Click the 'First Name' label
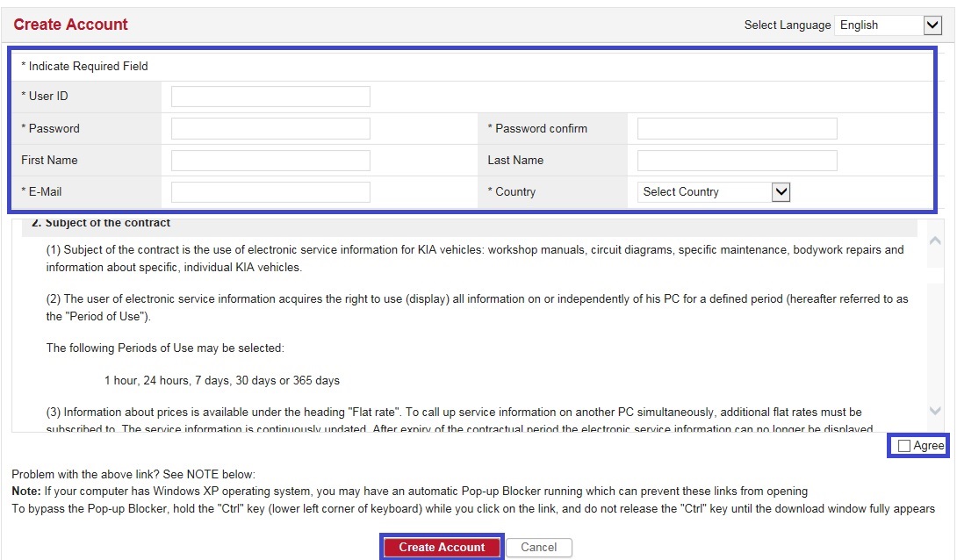The image size is (957, 560). coord(49,161)
